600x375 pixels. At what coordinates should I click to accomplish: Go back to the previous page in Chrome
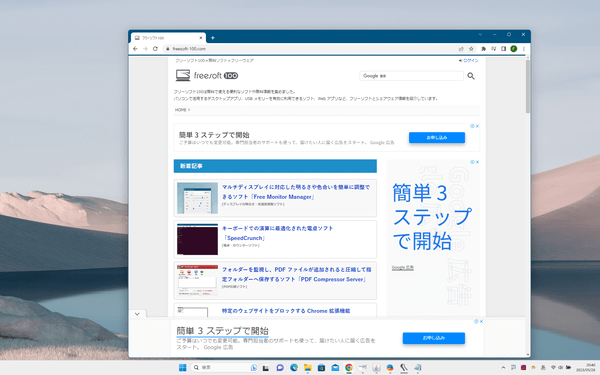click(135, 49)
